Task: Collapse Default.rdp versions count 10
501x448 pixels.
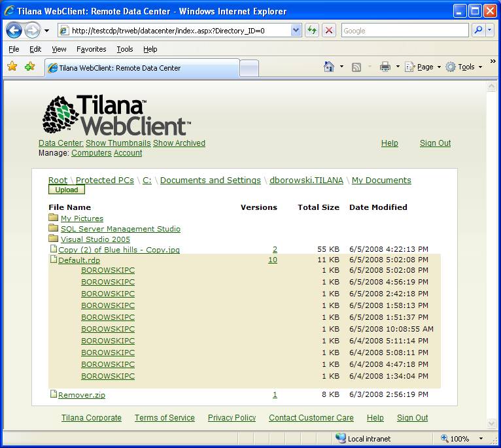Action: point(273,260)
